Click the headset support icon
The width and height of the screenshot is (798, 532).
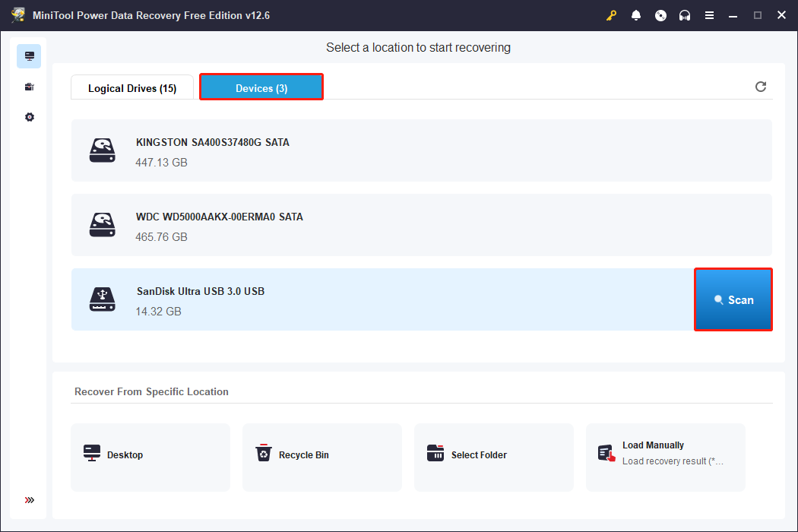pos(685,14)
